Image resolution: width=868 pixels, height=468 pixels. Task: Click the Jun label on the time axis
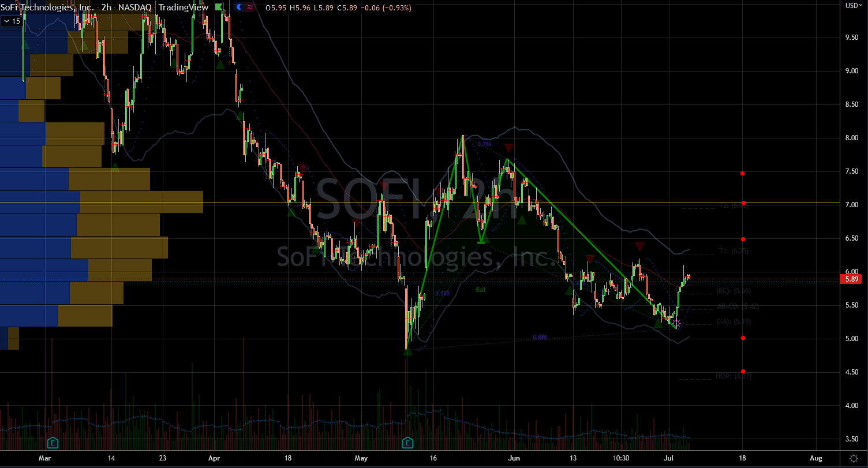[x=514, y=458]
